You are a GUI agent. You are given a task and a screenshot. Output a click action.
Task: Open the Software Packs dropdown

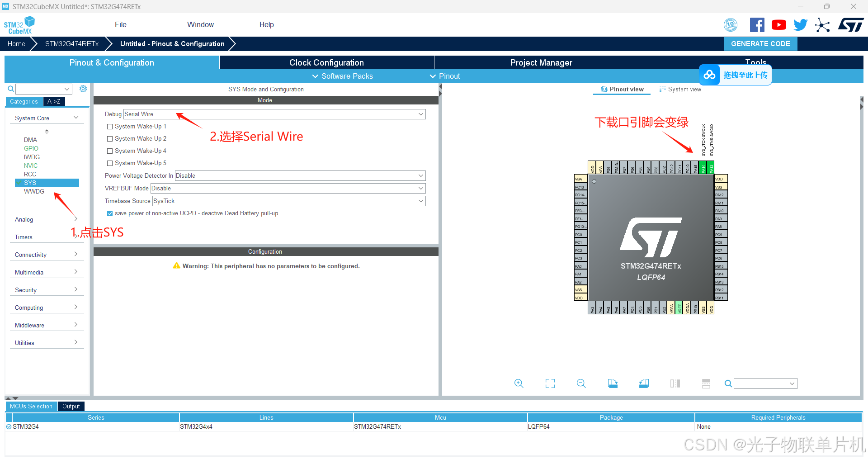click(x=343, y=76)
